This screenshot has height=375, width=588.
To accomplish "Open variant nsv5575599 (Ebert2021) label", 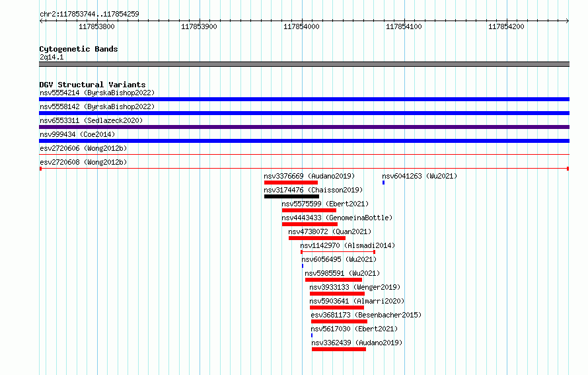I will coord(325,204).
